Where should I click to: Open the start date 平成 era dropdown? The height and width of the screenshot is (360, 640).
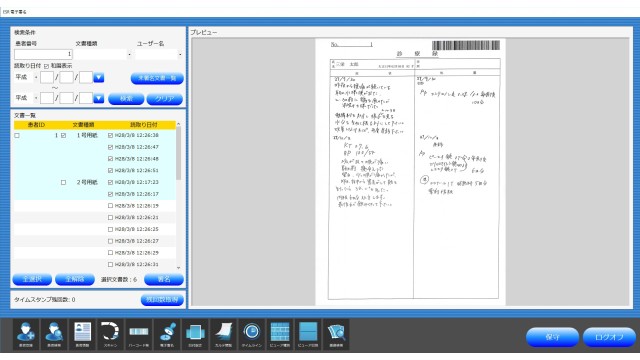36,78
